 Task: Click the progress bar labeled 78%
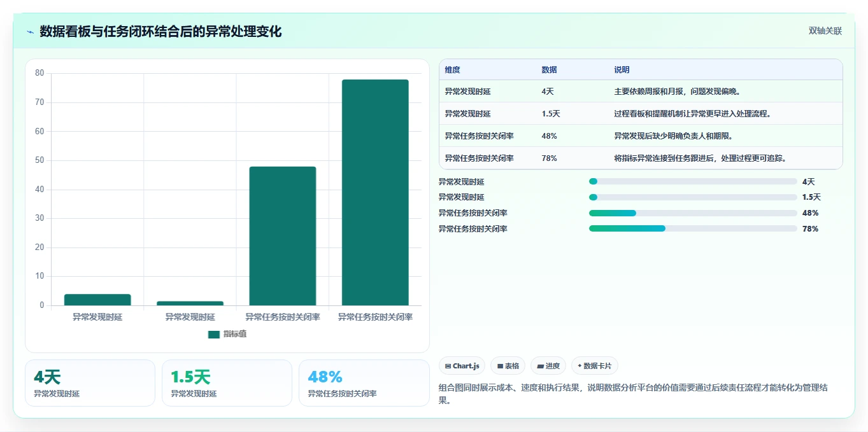click(693, 228)
